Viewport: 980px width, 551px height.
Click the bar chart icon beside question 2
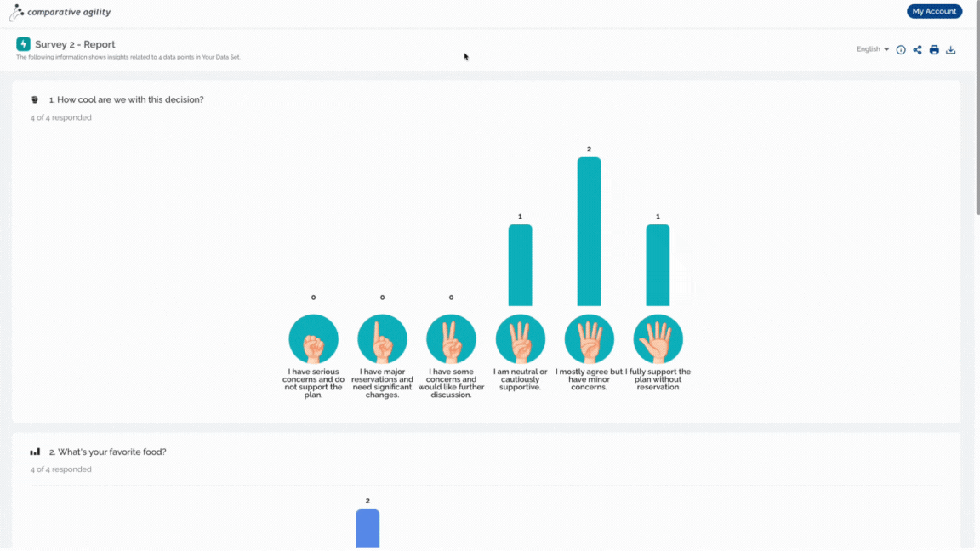(x=35, y=452)
